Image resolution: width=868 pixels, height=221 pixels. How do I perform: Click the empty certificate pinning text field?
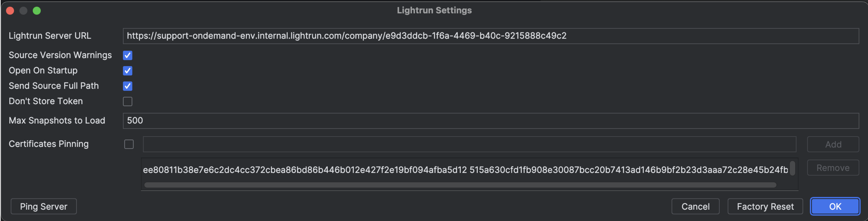tap(469, 144)
